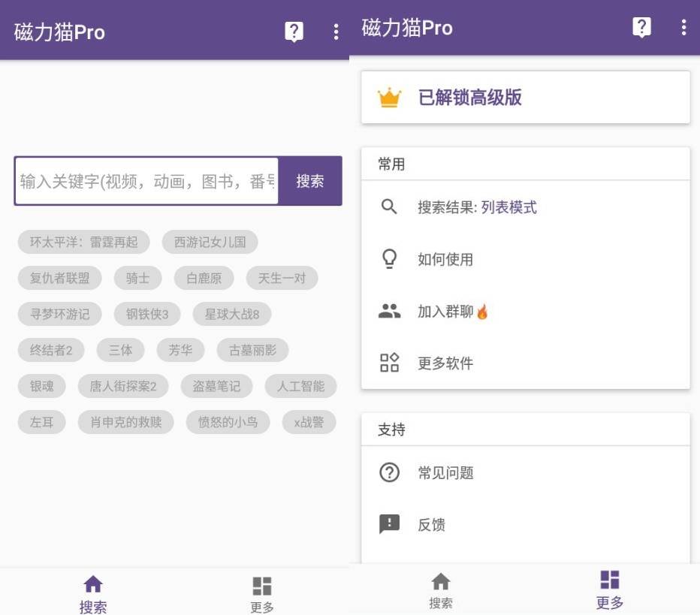Click the help question mark icon in toolbar
The image size is (700, 615).
pyautogui.click(x=642, y=28)
